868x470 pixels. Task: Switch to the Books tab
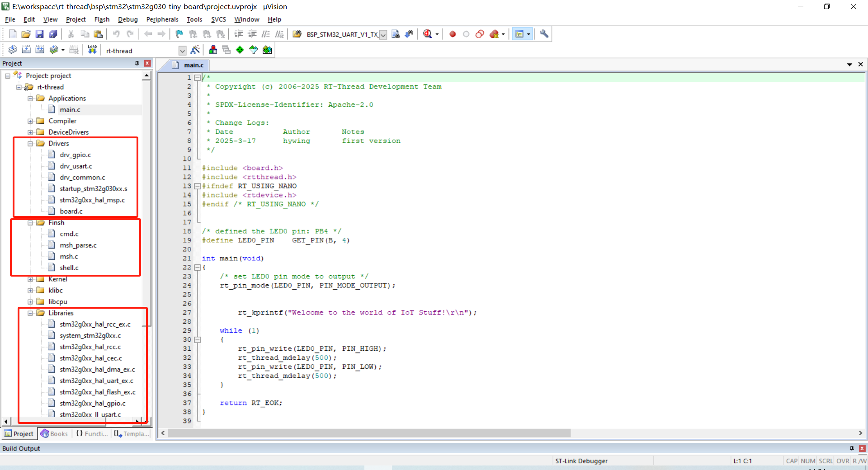(54, 434)
